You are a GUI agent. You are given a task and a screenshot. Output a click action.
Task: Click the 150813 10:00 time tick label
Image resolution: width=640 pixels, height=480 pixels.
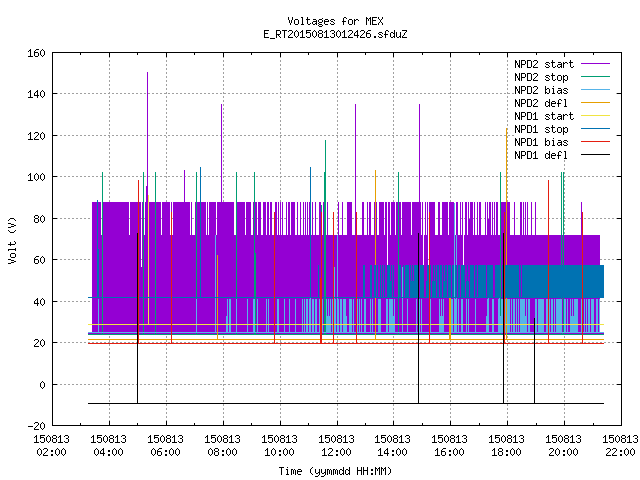(x=279, y=445)
